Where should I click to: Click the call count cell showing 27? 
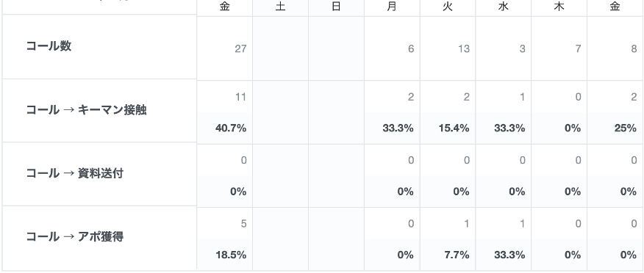tap(240, 48)
